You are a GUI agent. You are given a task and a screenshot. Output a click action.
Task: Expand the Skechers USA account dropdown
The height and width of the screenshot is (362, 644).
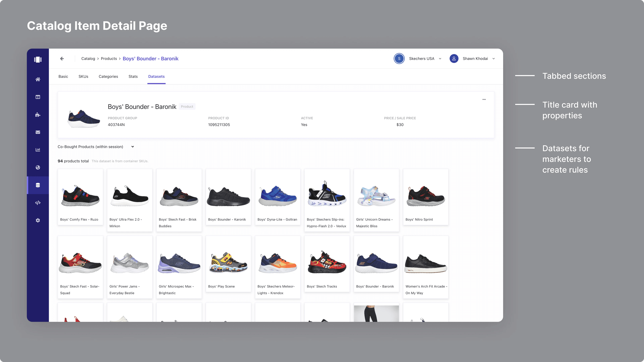coord(440,59)
